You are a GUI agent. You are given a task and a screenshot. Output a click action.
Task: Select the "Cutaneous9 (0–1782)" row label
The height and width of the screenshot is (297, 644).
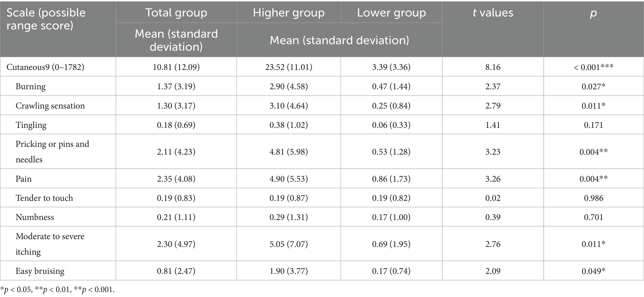click(x=45, y=67)
